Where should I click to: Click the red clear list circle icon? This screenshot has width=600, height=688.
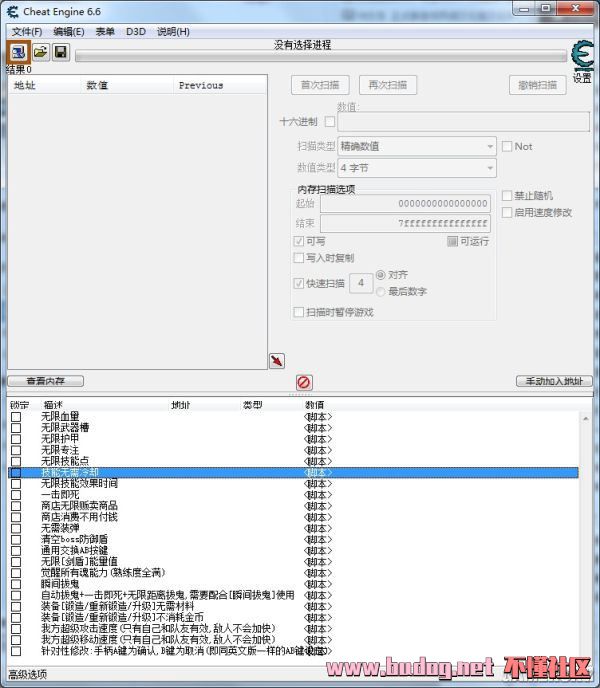point(304,382)
